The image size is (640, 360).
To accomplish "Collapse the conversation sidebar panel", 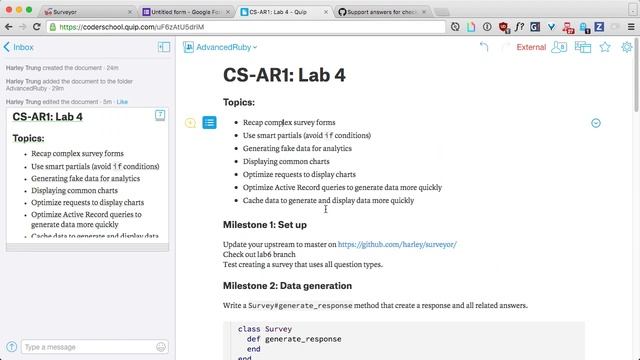I will [x=164, y=47].
